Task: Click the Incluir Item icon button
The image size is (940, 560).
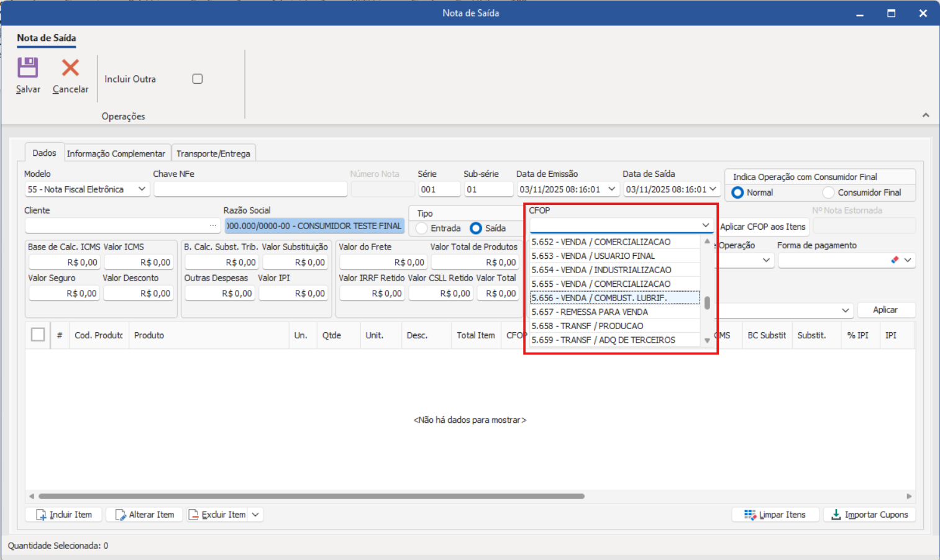Action: click(41, 515)
